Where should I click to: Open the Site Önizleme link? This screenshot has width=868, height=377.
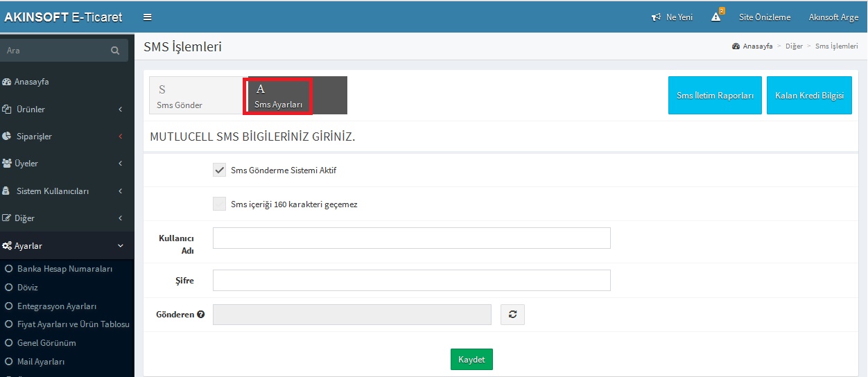765,17
